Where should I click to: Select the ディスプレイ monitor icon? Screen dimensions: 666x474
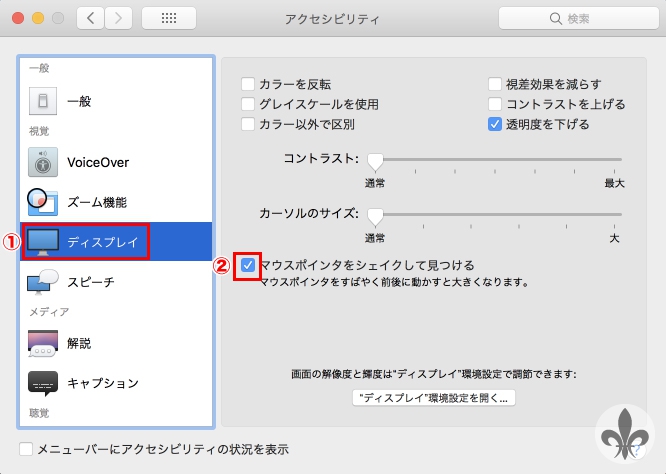[x=43, y=242]
